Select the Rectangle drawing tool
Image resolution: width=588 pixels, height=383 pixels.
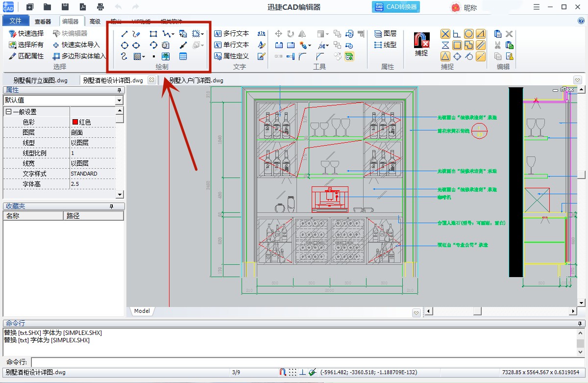tap(153, 34)
